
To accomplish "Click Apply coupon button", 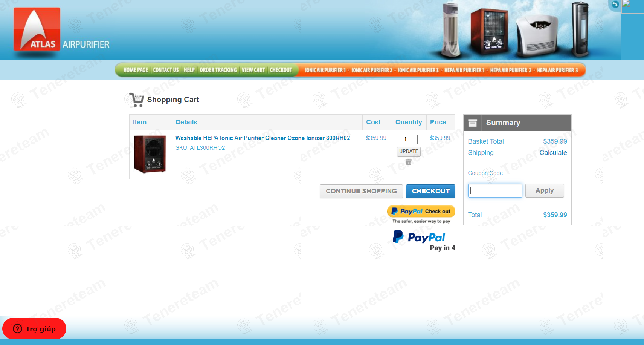I will click(x=545, y=191).
